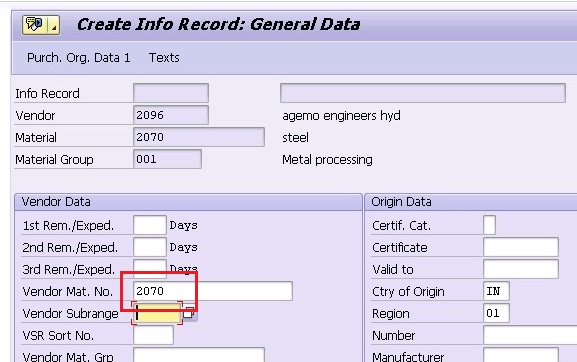
Task: Open Purch. Org. Data 1
Action: click(x=79, y=58)
